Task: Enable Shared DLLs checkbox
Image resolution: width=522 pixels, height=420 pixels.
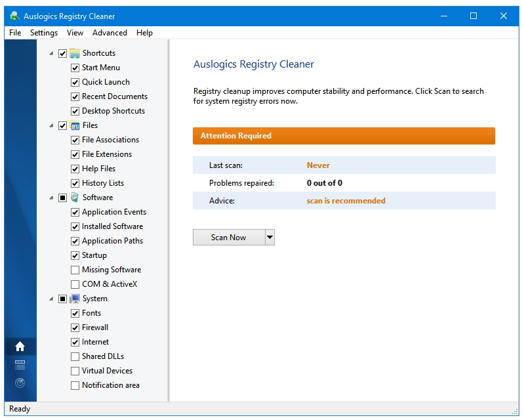Action: point(75,357)
